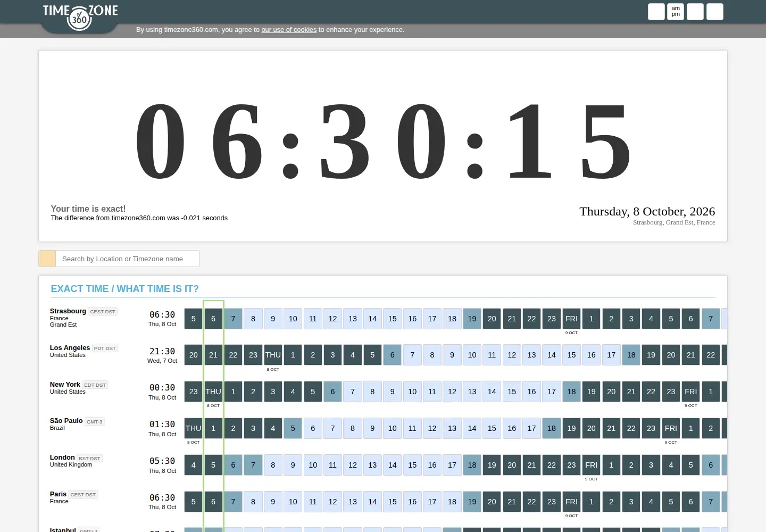Open the 'our use of cookies' link
766x532 pixels.
[289, 30]
